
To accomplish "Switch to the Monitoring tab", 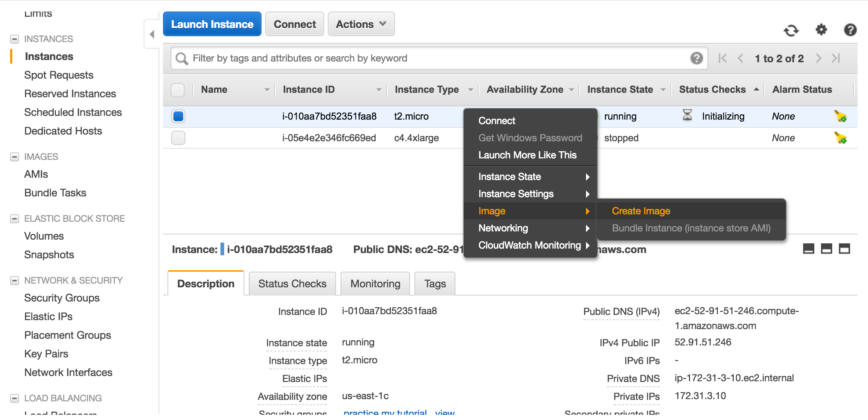I will pyautogui.click(x=375, y=283).
